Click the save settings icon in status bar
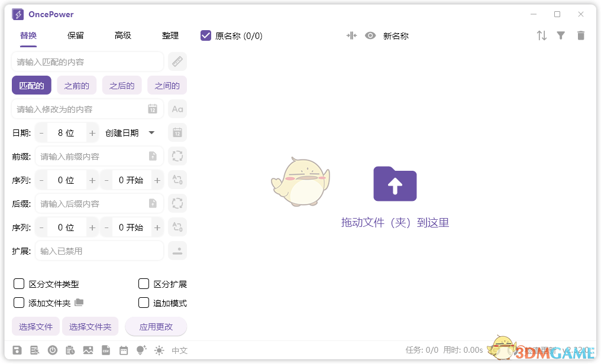The width and height of the screenshot is (601, 364). (x=17, y=350)
